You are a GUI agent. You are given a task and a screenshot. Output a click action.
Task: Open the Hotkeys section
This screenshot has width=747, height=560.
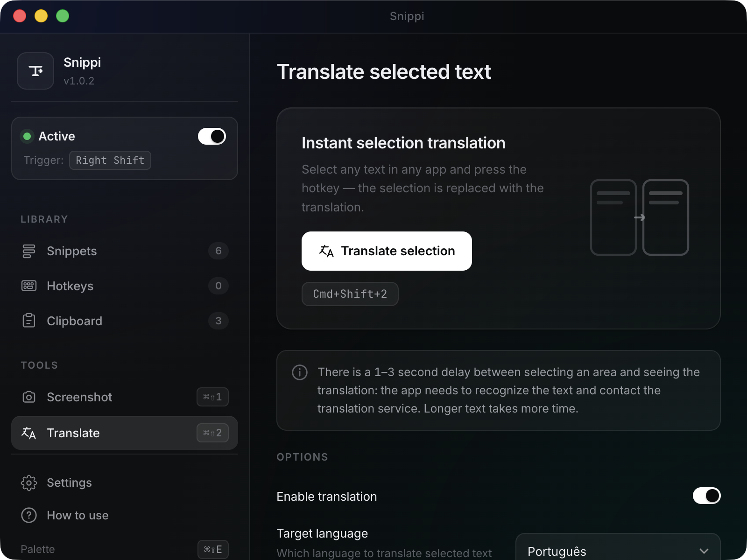click(x=125, y=286)
